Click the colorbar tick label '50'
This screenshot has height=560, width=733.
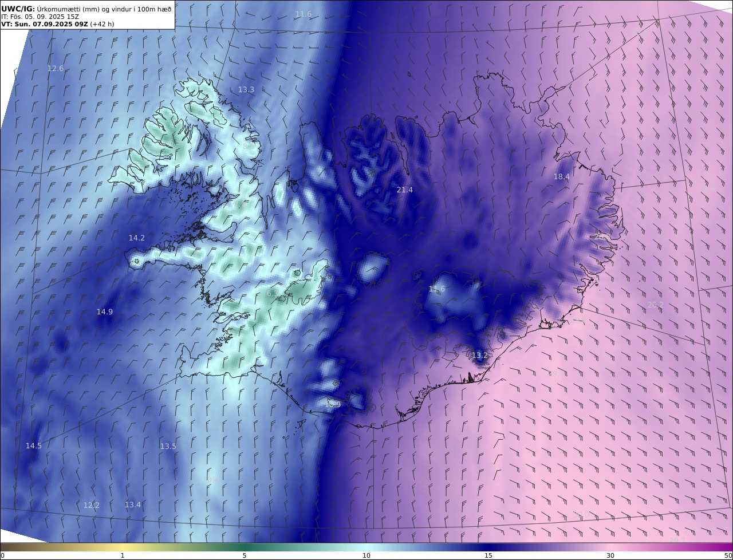[x=728, y=555]
